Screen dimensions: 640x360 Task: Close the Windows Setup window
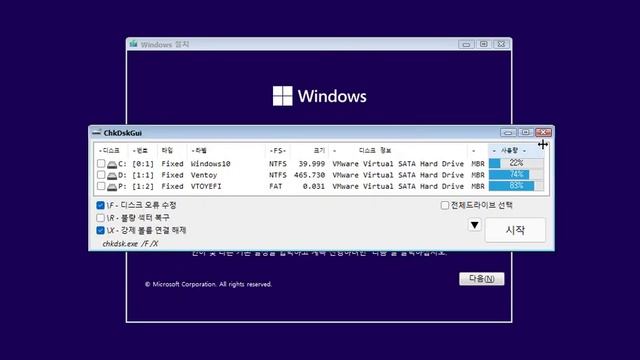pos(501,44)
